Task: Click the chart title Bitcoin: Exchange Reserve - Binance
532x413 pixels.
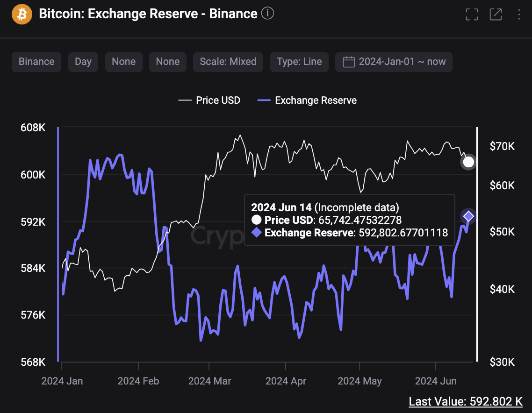Action: coord(148,14)
